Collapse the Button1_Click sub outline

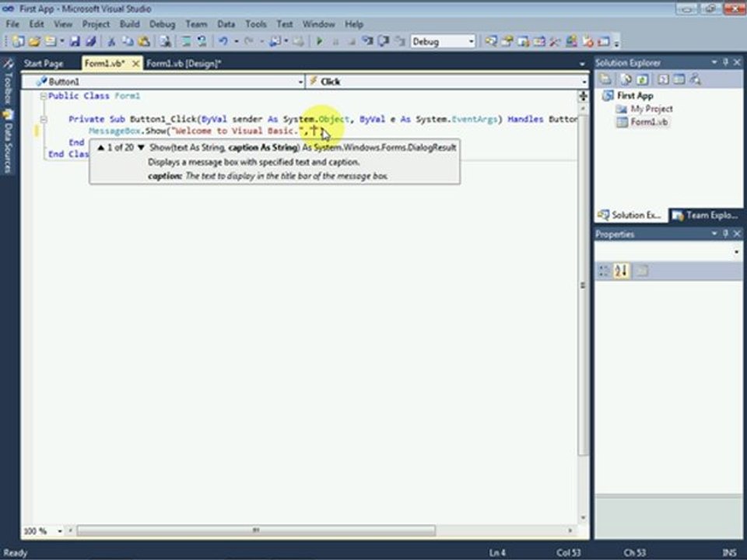[x=44, y=119]
